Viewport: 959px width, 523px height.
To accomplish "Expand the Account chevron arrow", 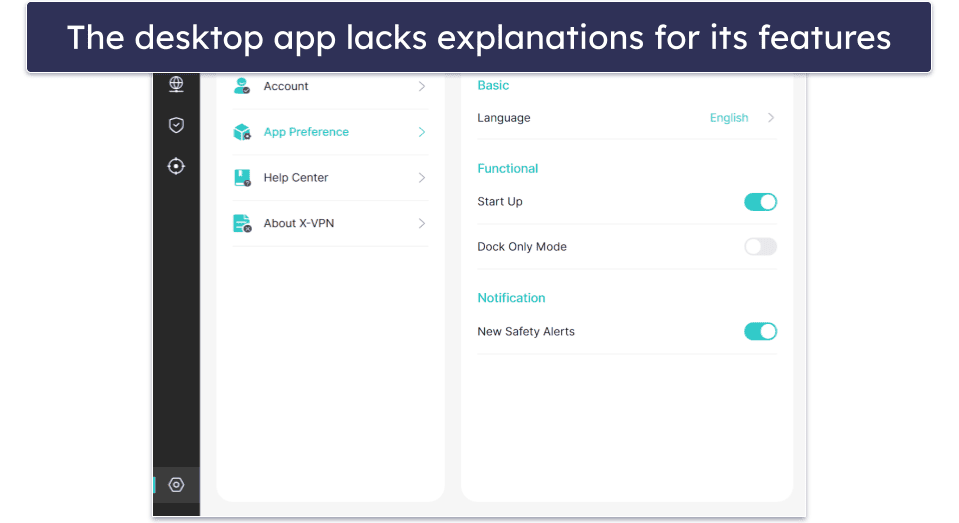I will pyautogui.click(x=421, y=86).
